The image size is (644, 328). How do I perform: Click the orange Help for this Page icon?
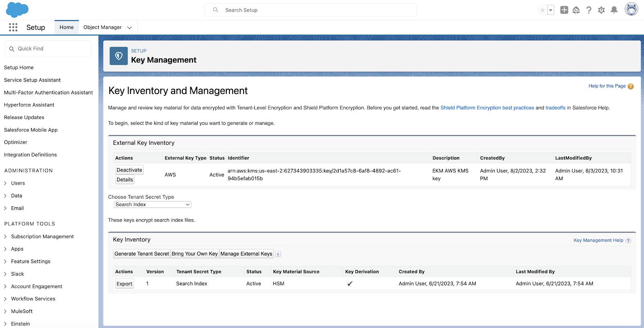[631, 86]
